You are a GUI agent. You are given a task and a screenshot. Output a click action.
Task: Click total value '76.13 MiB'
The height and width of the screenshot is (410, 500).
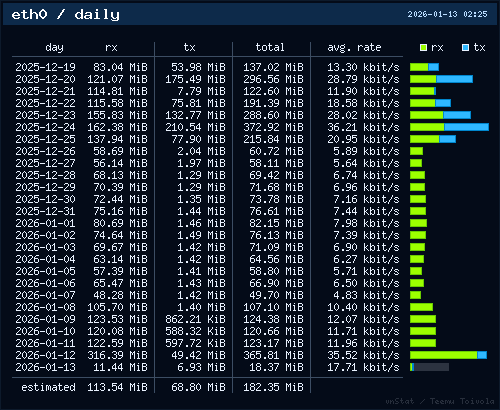click(276, 235)
